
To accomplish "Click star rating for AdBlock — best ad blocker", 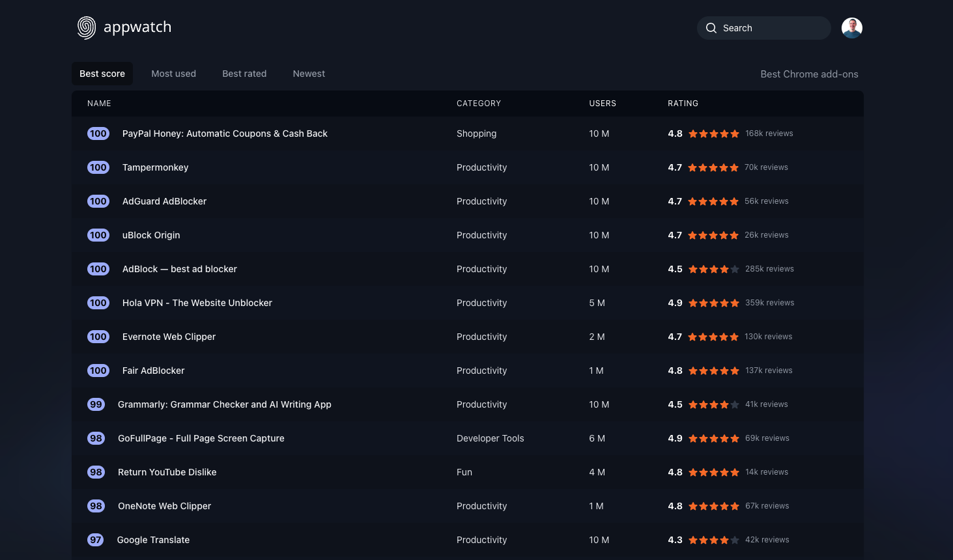I will point(714,269).
